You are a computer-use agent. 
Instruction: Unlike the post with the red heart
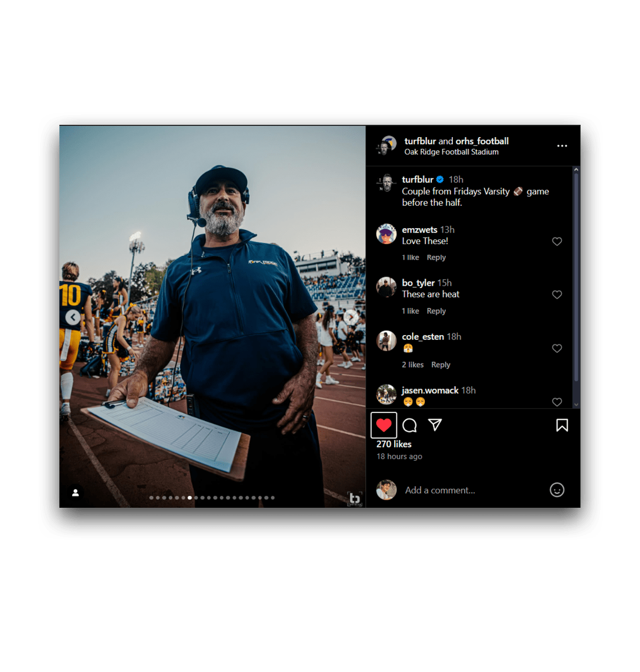coord(384,426)
